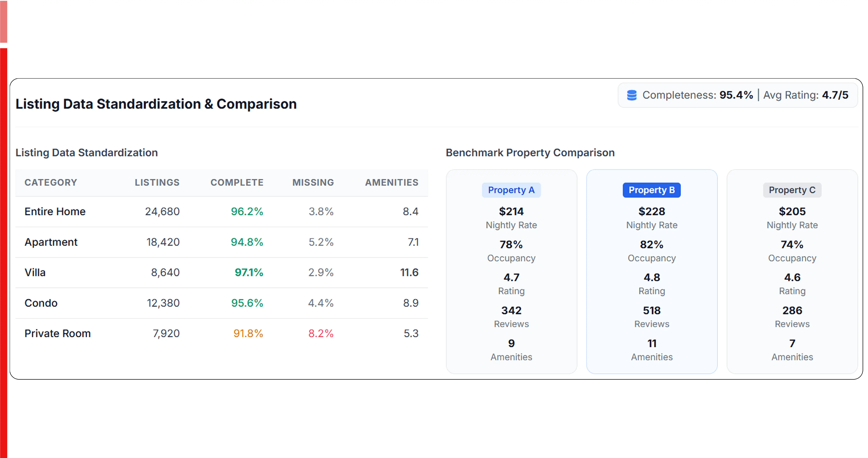868x458 pixels.
Task: Click the 8.4 amenities value
Action: coord(410,211)
